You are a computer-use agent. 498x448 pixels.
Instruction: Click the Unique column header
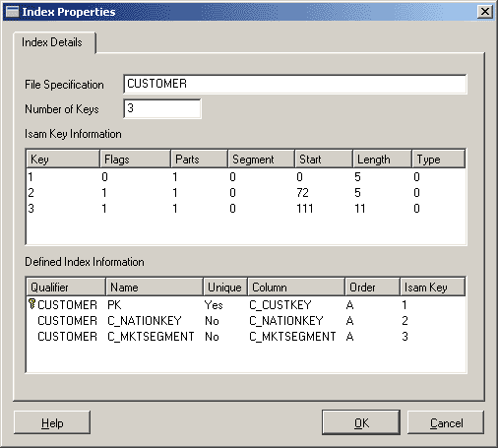tap(225, 288)
